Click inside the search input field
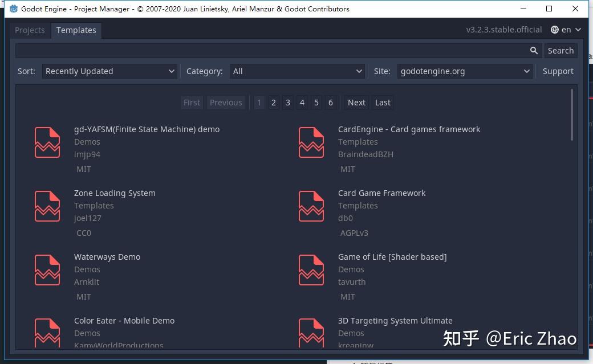The height and width of the screenshot is (364, 593). 268,50
